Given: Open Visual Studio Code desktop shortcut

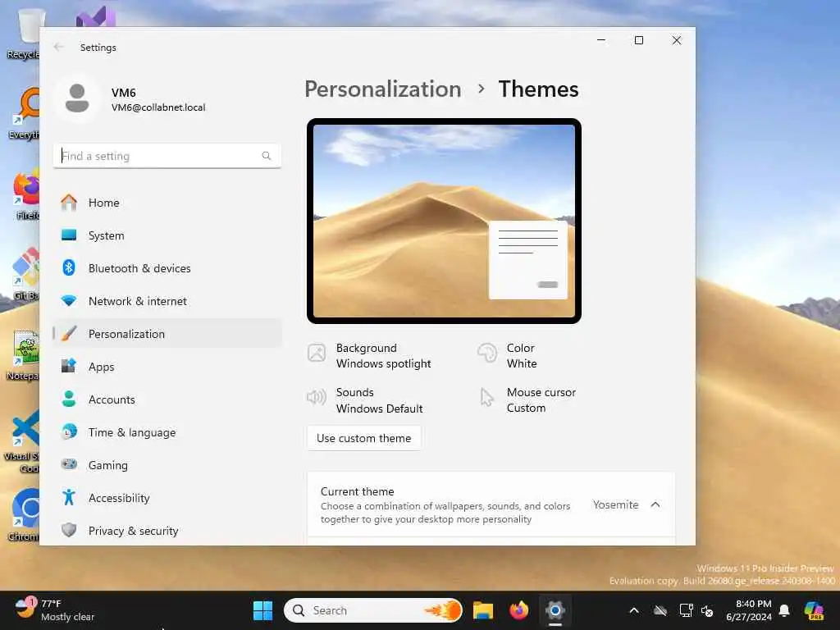Looking at the screenshot, I should 22,442.
